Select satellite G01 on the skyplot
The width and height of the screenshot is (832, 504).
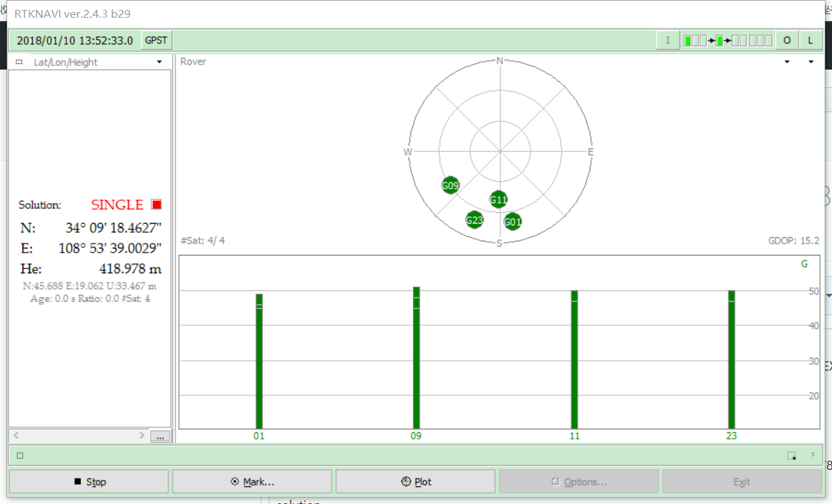click(x=512, y=221)
